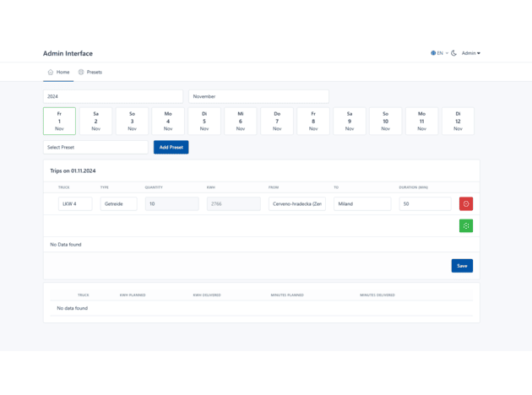Click the green add trip icon button
Image resolution: width=532 pixels, height=395 pixels.
point(466,226)
